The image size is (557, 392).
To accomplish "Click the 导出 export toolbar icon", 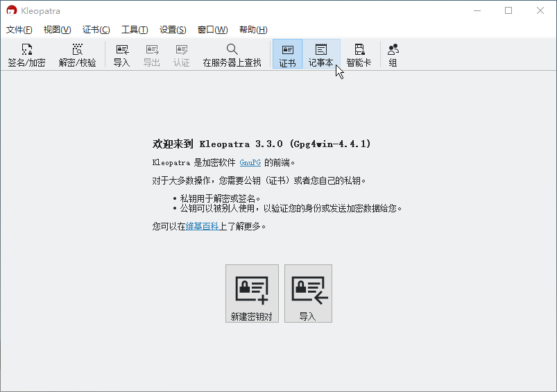I will [x=152, y=55].
